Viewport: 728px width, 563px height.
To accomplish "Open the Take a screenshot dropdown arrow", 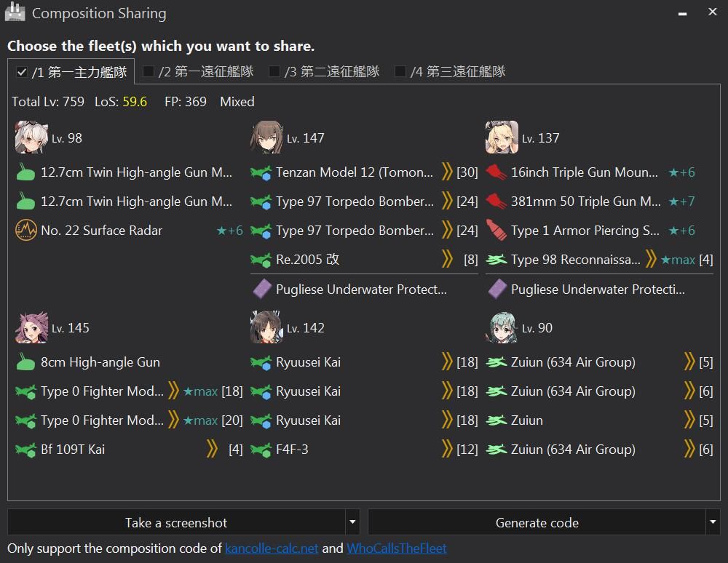I will (x=353, y=522).
